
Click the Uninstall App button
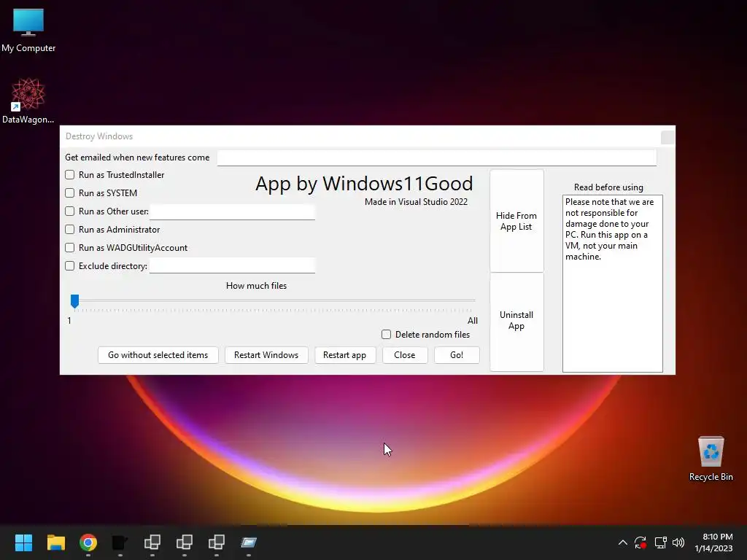click(517, 322)
